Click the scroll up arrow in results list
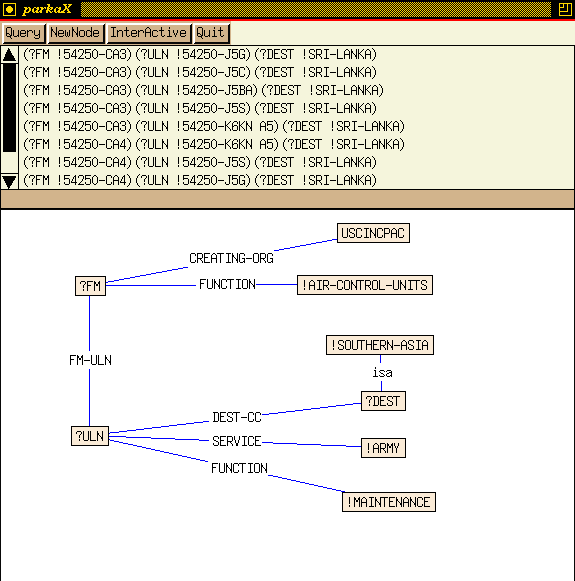The width and height of the screenshot is (575, 581). coord(9,55)
